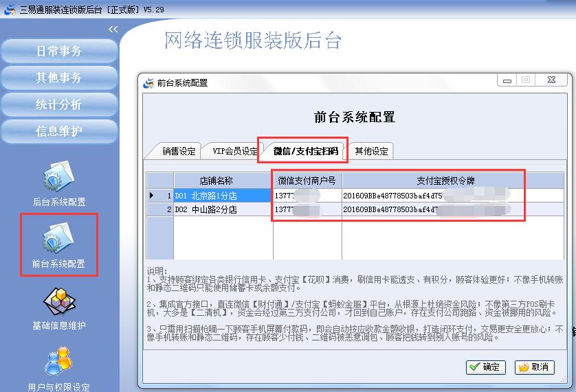Minimize the 前台系统配置 dialog

pyautogui.click(x=507, y=80)
